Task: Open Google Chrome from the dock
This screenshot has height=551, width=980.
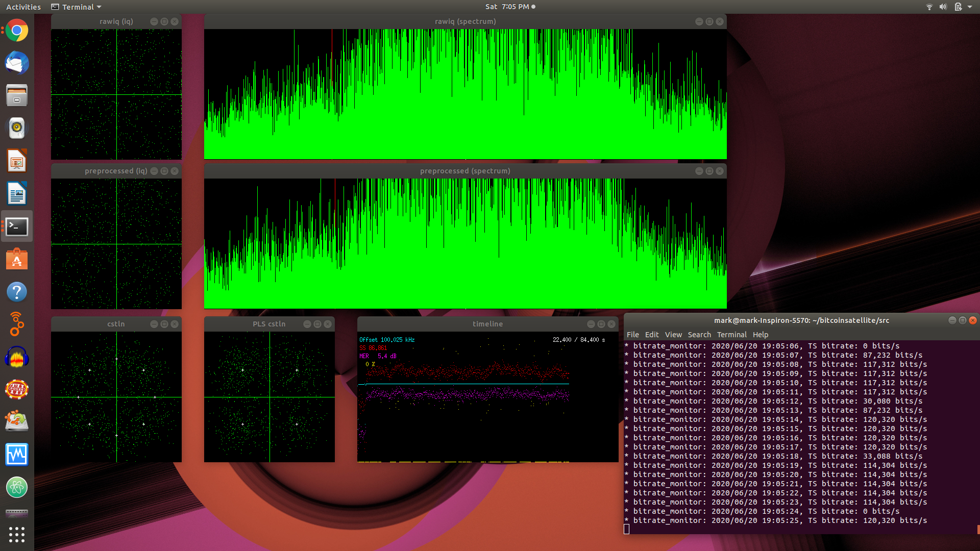Action: [x=17, y=31]
